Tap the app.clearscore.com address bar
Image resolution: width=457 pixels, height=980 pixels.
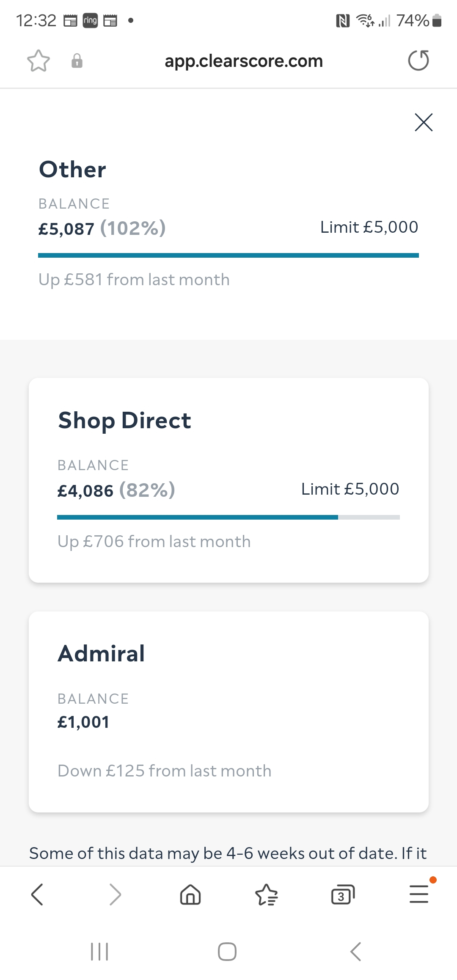point(244,61)
